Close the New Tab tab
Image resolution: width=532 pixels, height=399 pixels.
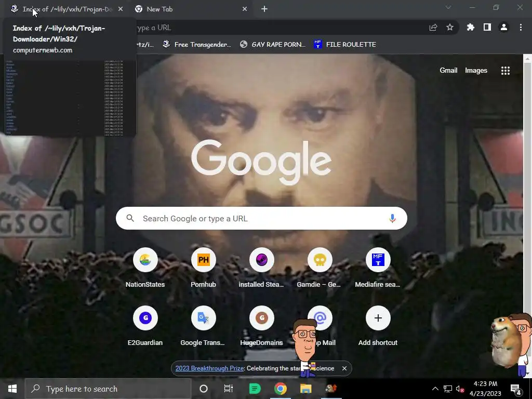tap(245, 9)
